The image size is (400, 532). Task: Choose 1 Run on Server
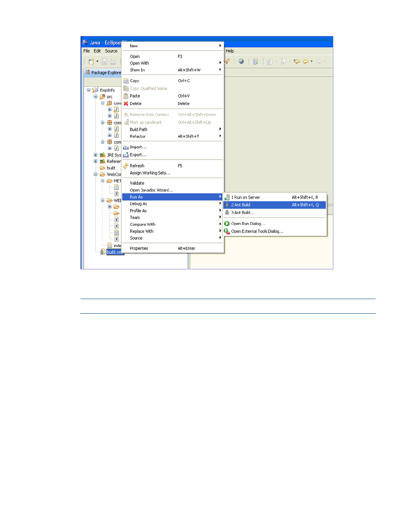tap(275, 197)
